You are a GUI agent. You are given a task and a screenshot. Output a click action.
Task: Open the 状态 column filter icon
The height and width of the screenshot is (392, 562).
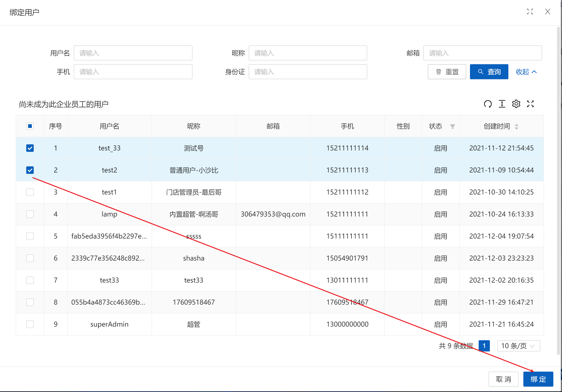click(452, 126)
